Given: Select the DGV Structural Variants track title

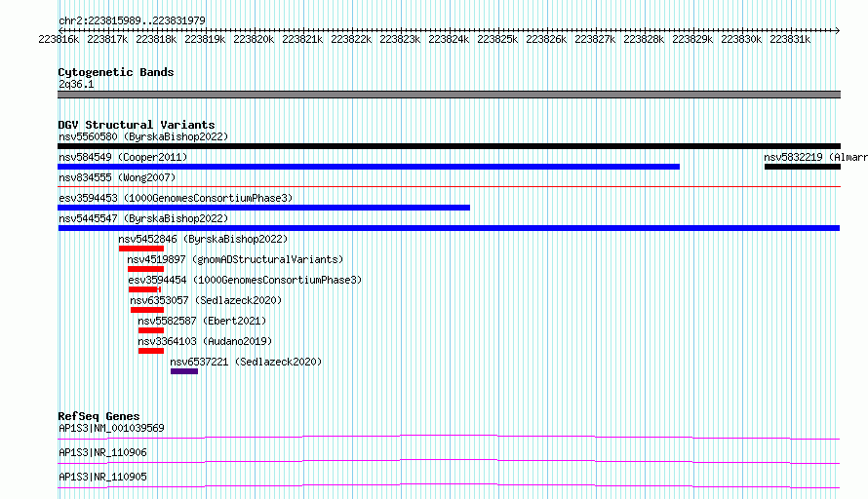Looking at the screenshot, I should (x=137, y=125).
